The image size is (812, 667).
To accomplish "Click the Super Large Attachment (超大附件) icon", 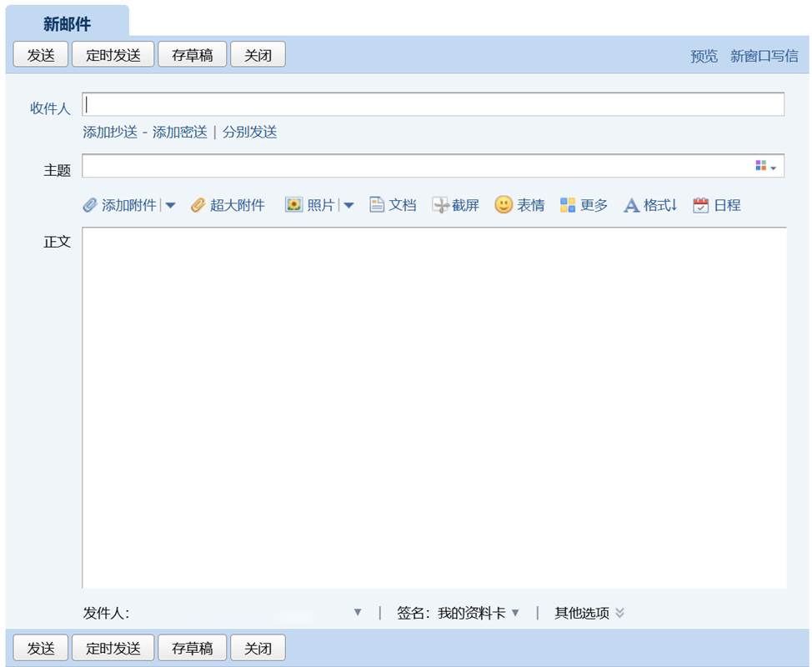I will (198, 205).
